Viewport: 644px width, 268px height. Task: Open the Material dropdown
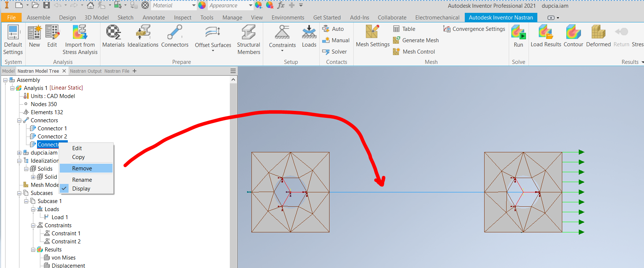click(194, 6)
